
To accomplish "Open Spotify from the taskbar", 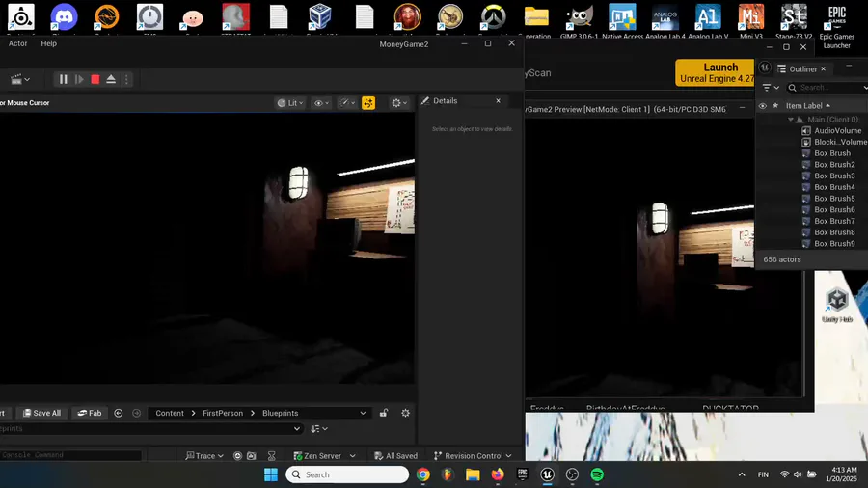I will (597, 474).
